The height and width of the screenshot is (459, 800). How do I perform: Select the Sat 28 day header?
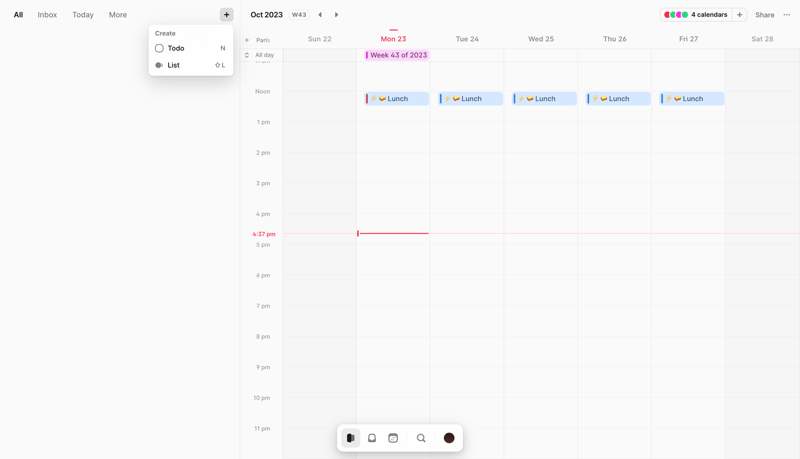coord(762,39)
